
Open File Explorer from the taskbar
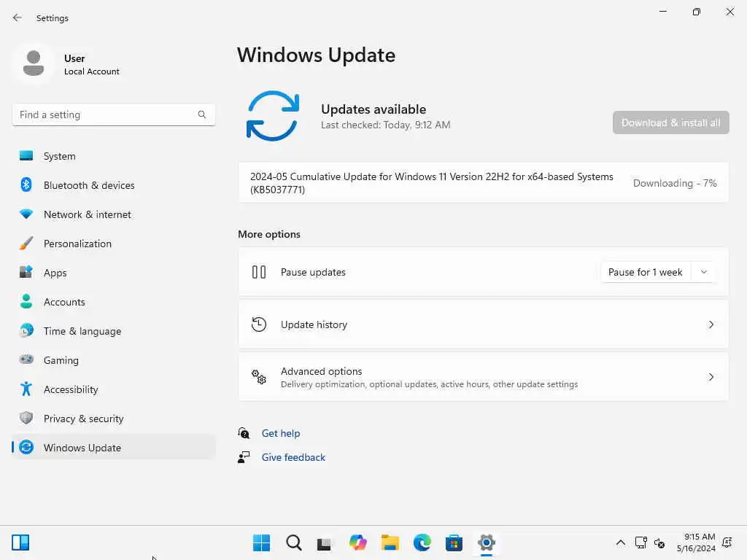pos(390,542)
